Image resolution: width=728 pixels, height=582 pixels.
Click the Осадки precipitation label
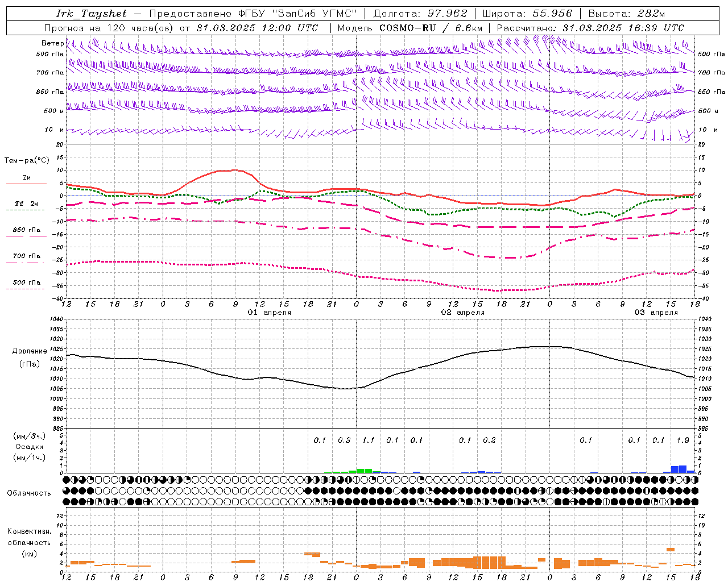click(29, 447)
